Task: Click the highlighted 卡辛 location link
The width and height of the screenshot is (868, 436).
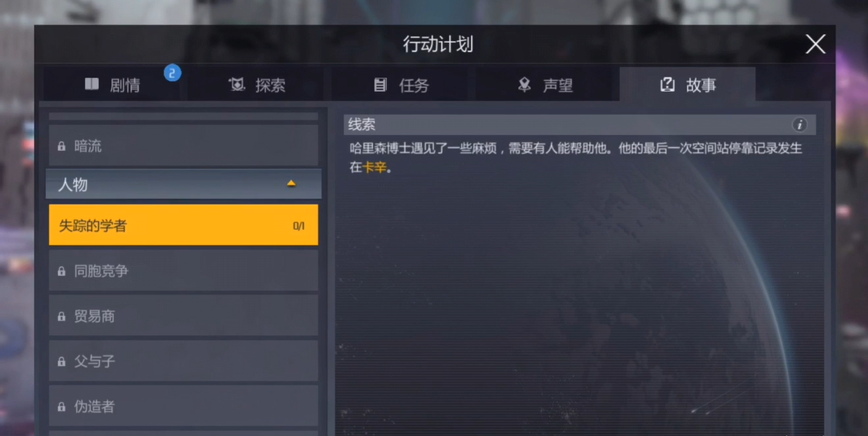Action: [375, 167]
